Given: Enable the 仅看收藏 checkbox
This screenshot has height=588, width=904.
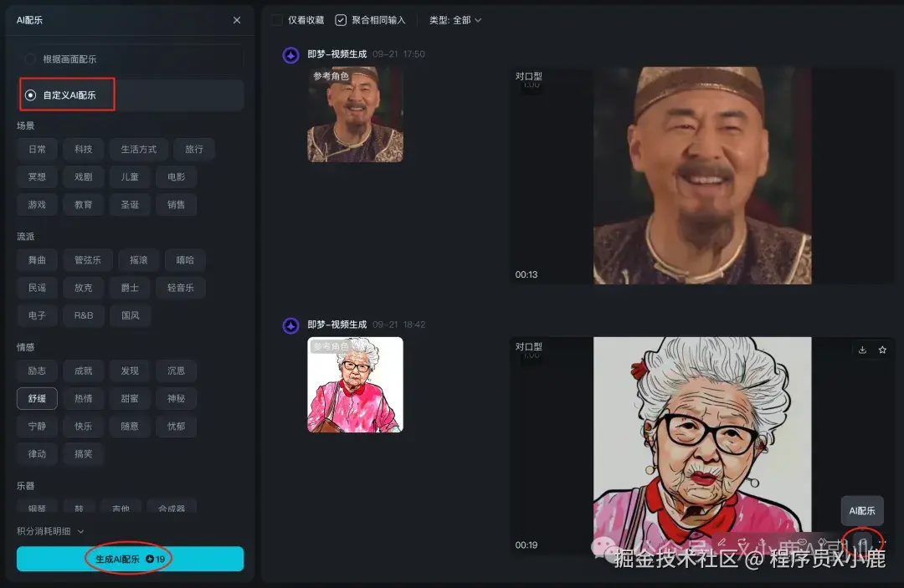Looking at the screenshot, I should 275,20.
